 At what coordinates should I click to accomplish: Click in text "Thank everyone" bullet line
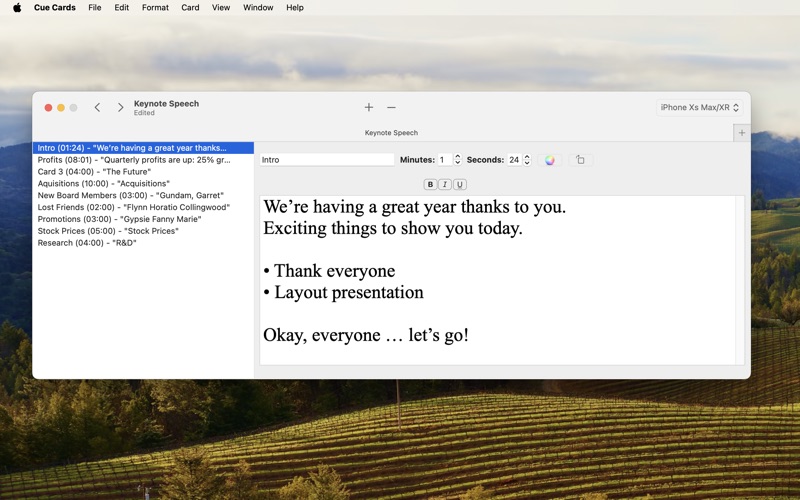click(x=334, y=271)
